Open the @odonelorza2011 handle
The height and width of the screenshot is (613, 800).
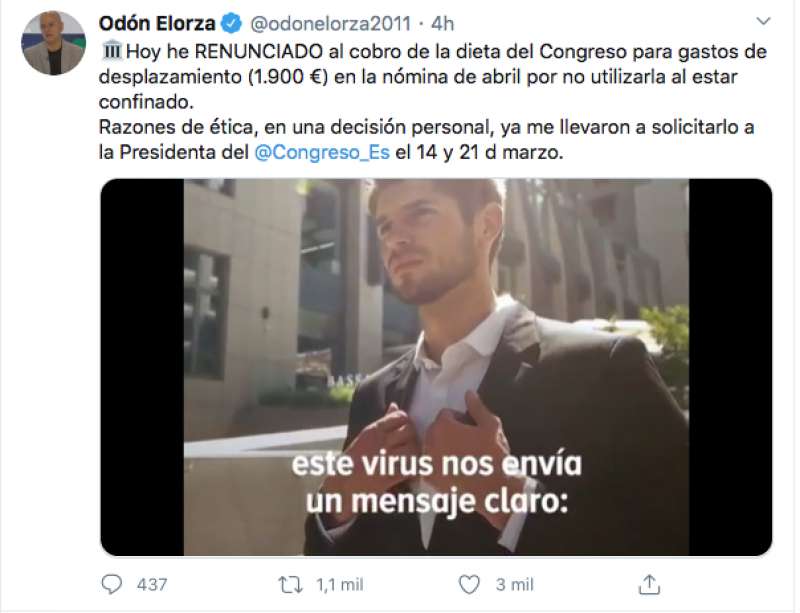pos(330,23)
